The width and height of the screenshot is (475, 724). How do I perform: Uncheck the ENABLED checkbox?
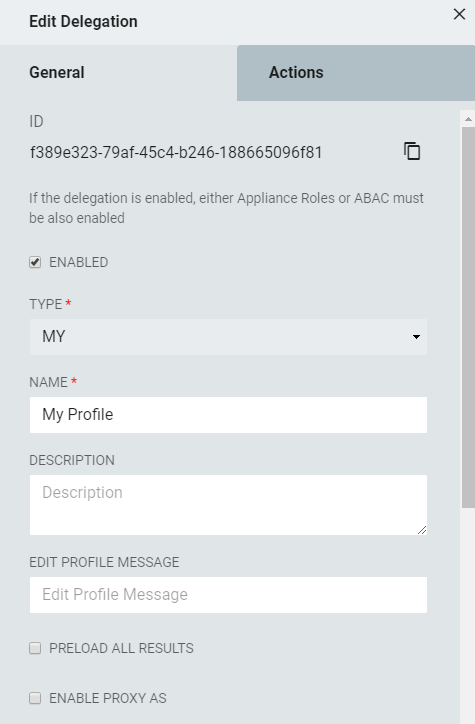pos(35,262)
